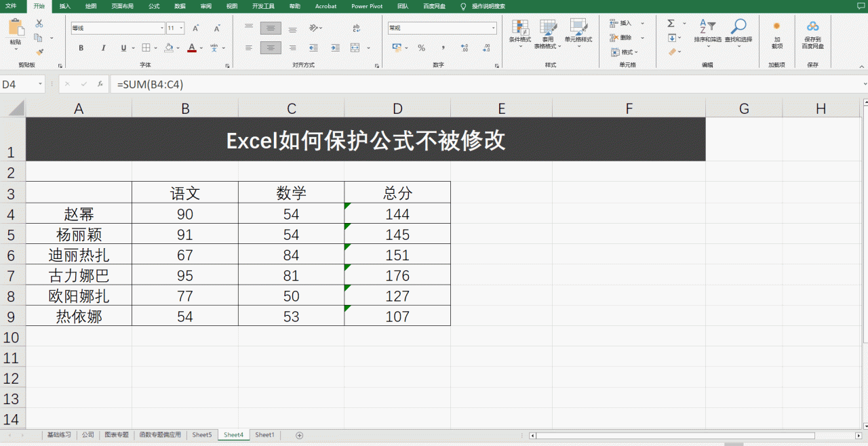Click 加载项 add-ins button

(x=776, y=35)
